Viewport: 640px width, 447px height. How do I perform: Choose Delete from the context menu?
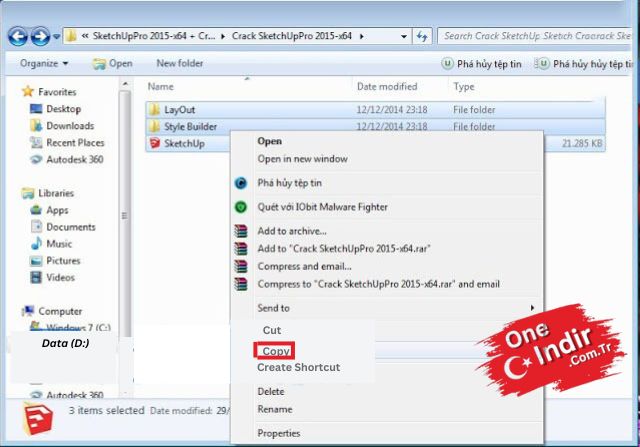coord(271,391)
